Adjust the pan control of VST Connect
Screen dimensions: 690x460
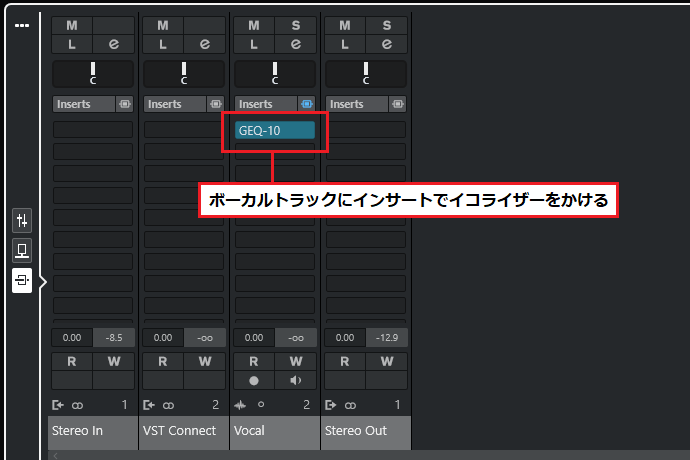click(184, 74)
